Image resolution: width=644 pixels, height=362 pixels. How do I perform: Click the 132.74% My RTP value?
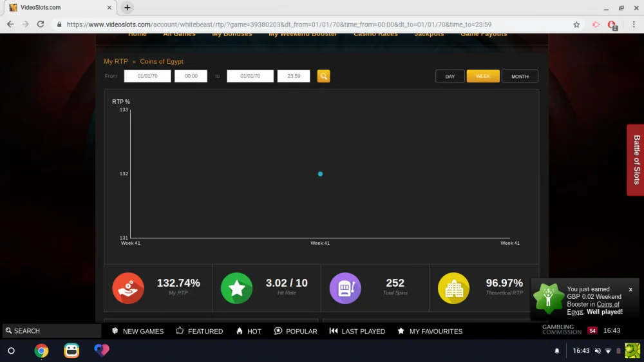coord(178,283)
